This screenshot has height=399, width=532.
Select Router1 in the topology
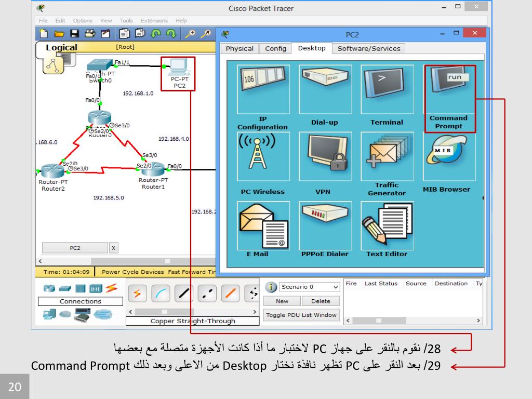(153, 169)
